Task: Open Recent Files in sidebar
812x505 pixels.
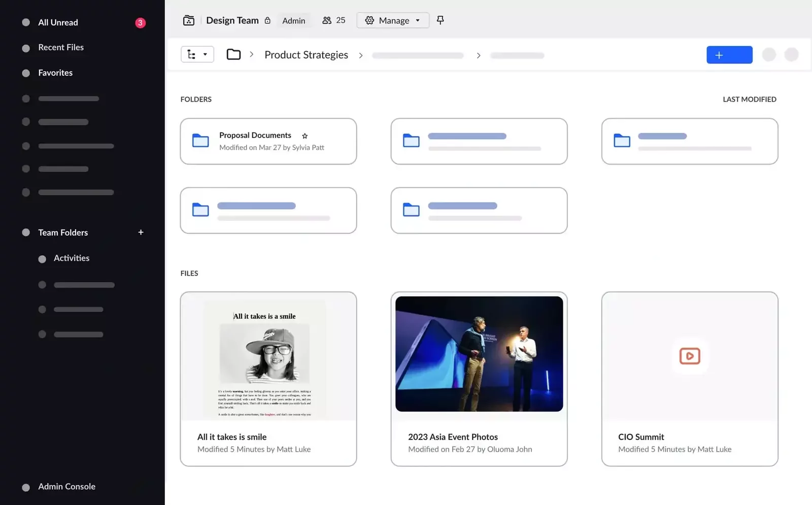Action: [61, 47]
